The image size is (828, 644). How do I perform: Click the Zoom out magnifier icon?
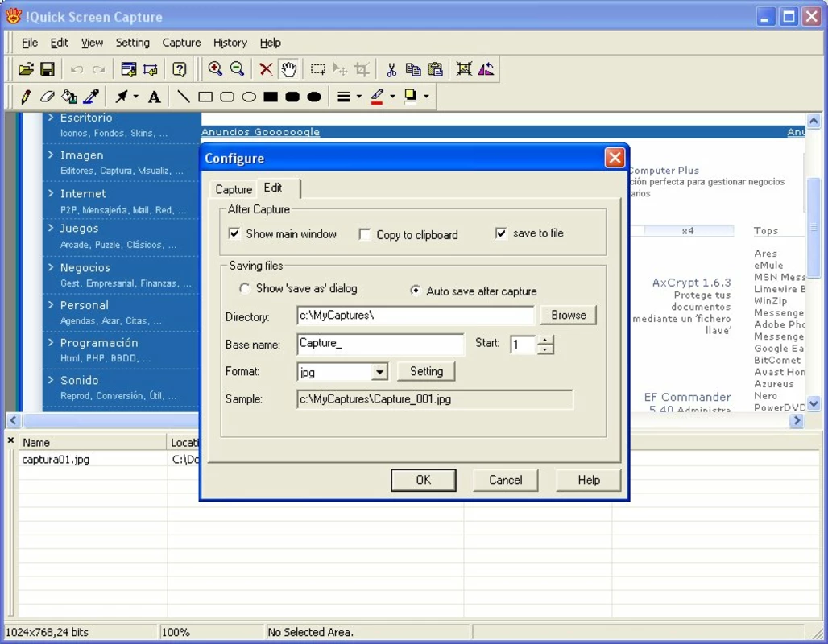pos(237,69)
